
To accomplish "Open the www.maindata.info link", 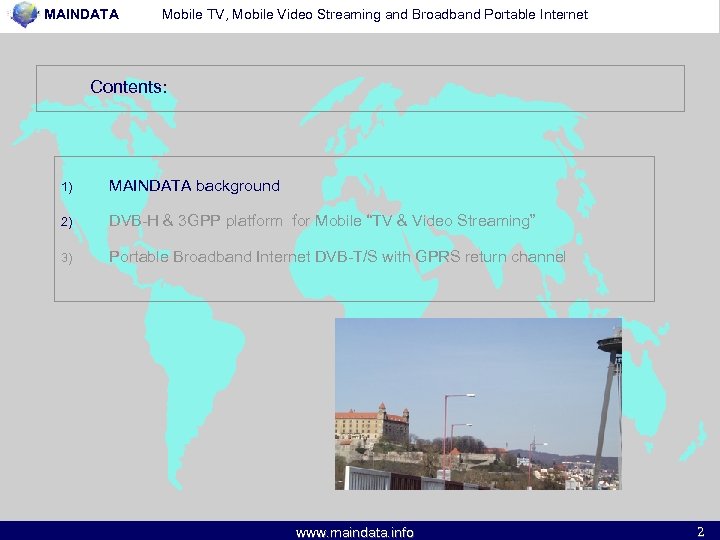I will click(354, 532).
